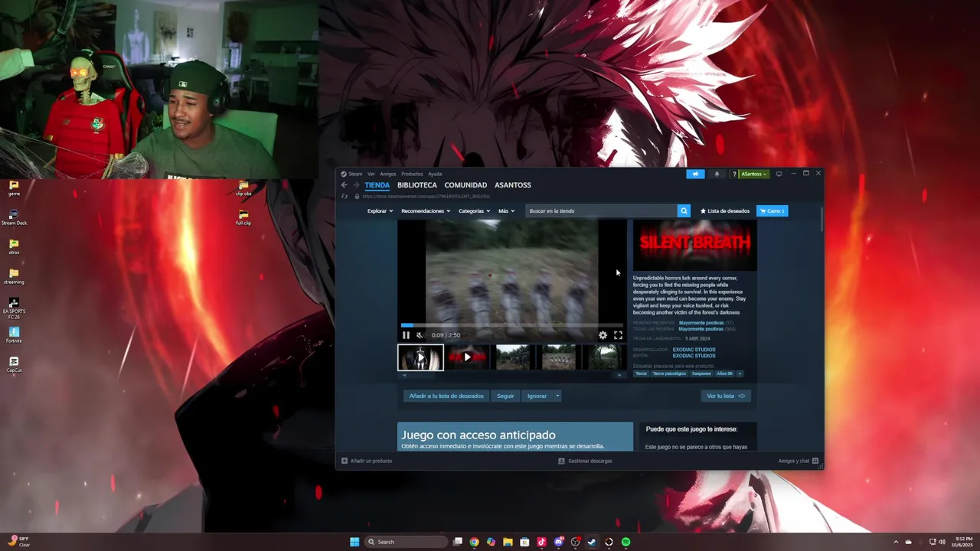
Task: Open Discord from the taskbar
Action: coord(558,542)
